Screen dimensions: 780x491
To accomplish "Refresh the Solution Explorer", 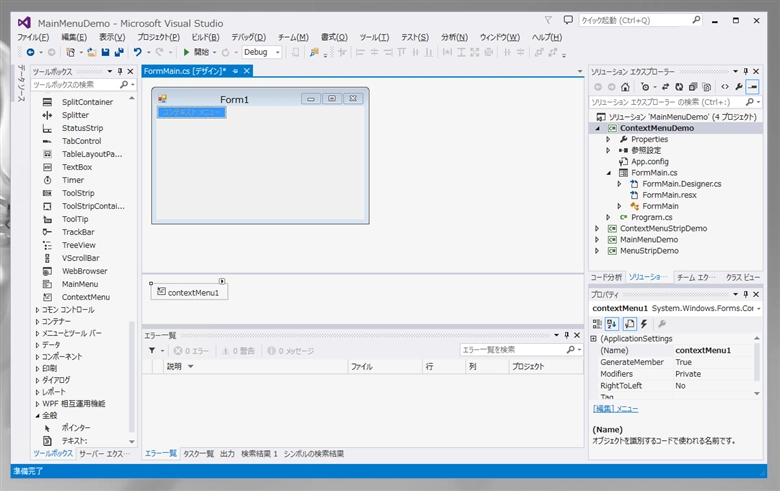I will 679,87.
